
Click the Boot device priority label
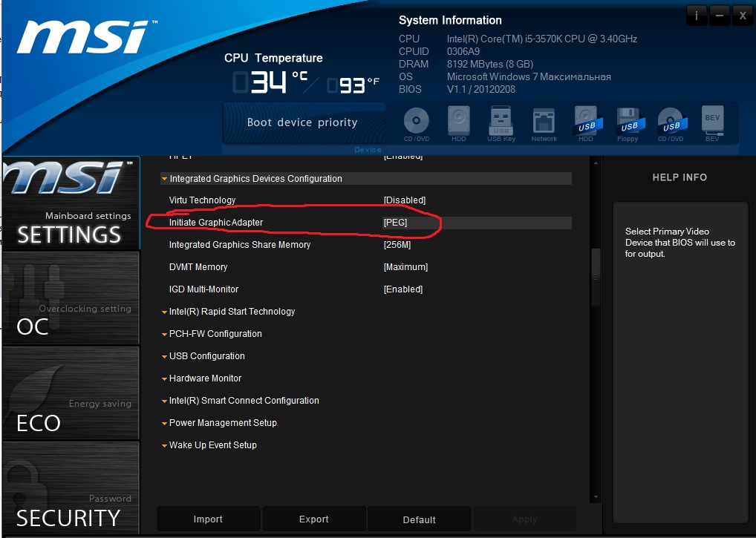[302, 122]
